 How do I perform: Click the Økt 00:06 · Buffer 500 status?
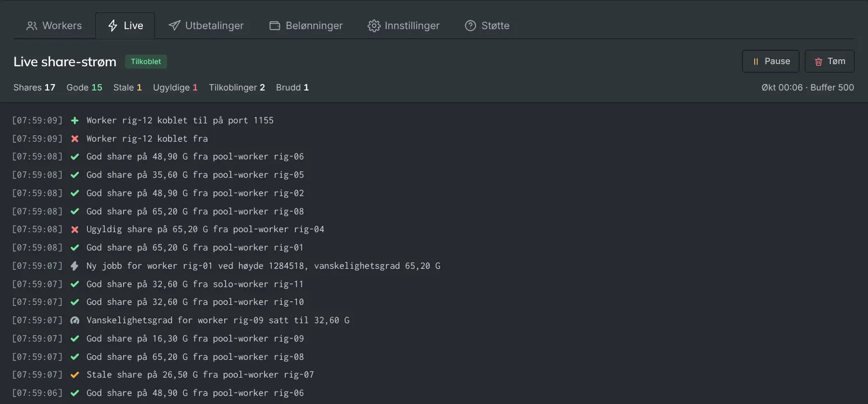click(808, 87)
